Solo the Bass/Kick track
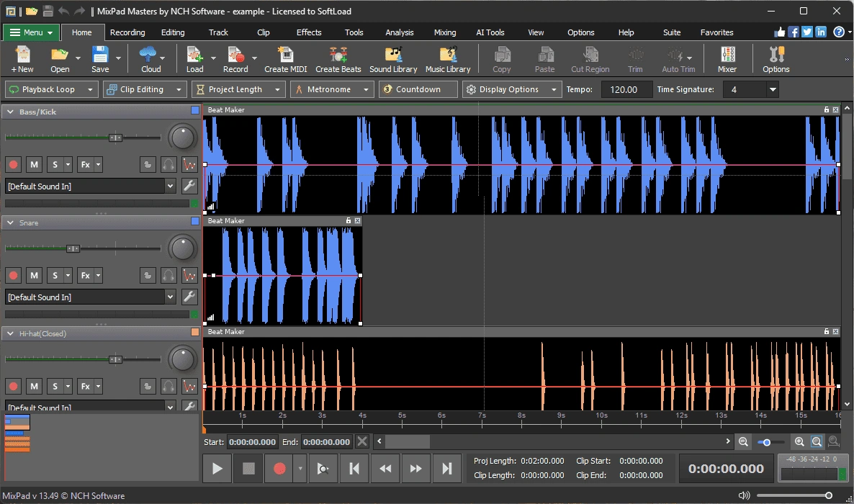Viewport: 854px width, 504px height. (55, 165)
